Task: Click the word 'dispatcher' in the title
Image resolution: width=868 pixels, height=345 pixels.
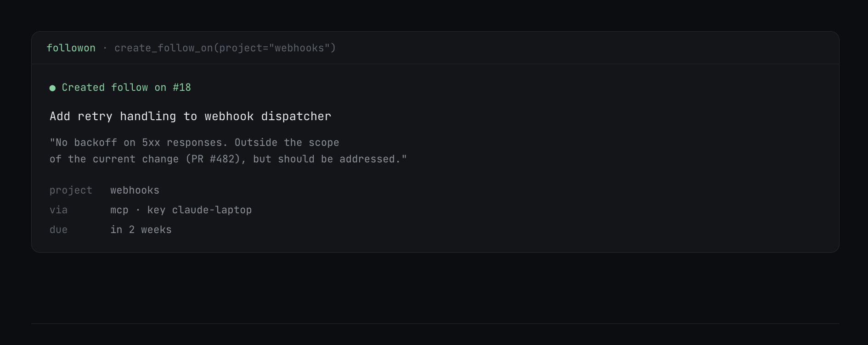Action: 296,117
